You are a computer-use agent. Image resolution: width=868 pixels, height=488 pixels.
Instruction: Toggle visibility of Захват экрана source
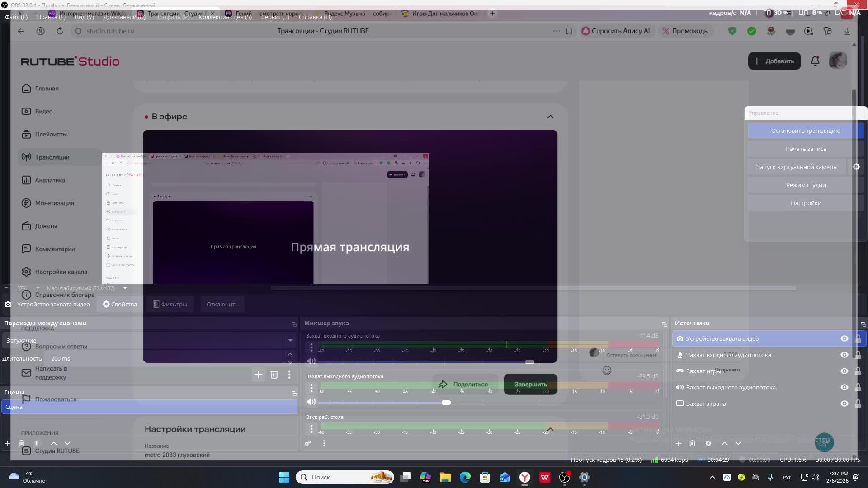click(844, 404)
